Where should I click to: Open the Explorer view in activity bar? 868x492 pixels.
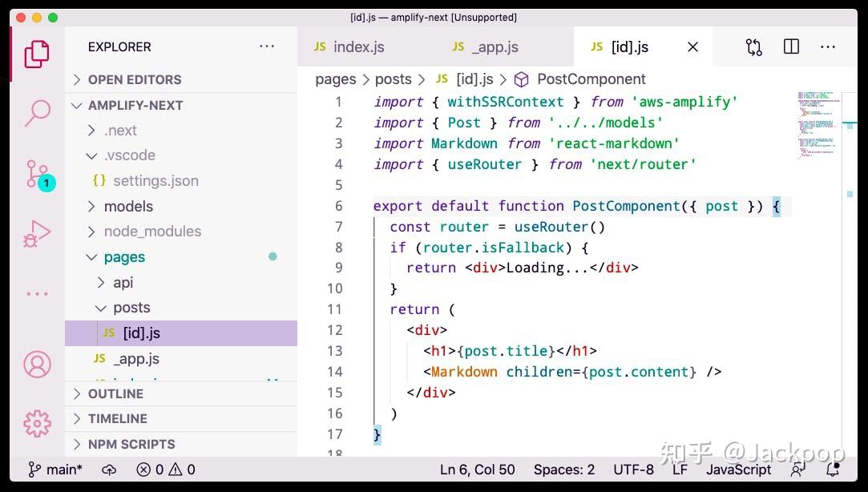(37, 54)
